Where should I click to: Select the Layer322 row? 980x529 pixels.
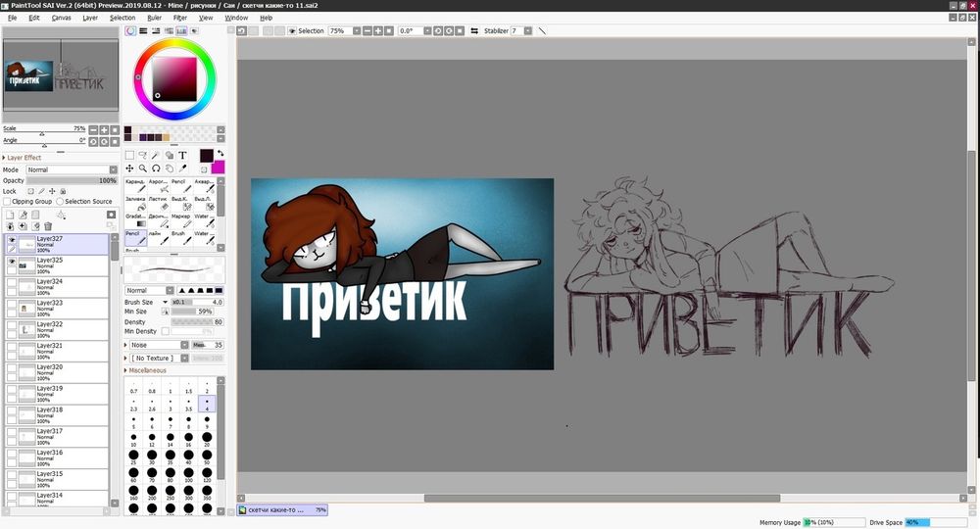coord(56,330)
